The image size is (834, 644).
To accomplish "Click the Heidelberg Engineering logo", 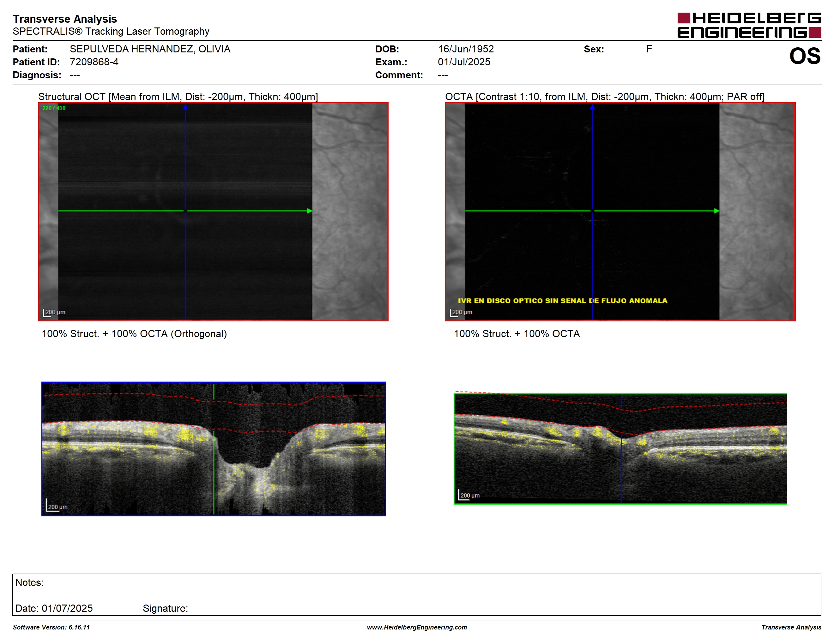I will pos(749,26).
